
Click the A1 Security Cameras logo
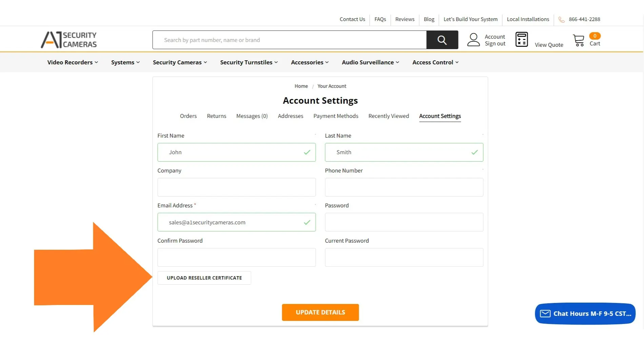(69, 39)
